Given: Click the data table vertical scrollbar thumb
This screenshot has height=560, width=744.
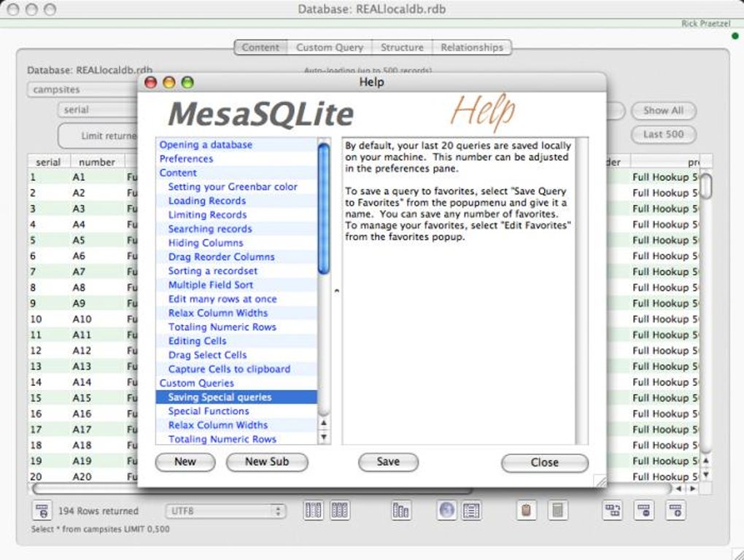Looking at the screenshot, I should (706, 186).
